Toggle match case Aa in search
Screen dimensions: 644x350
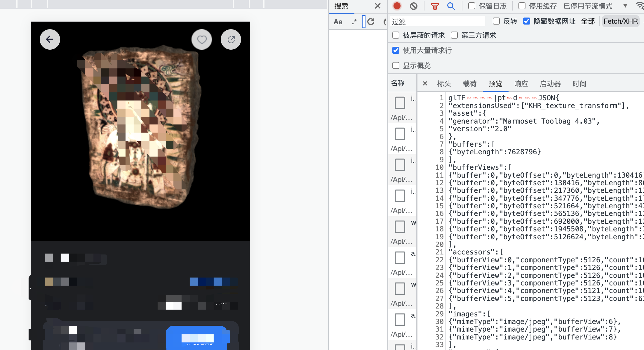pos(338,22)
